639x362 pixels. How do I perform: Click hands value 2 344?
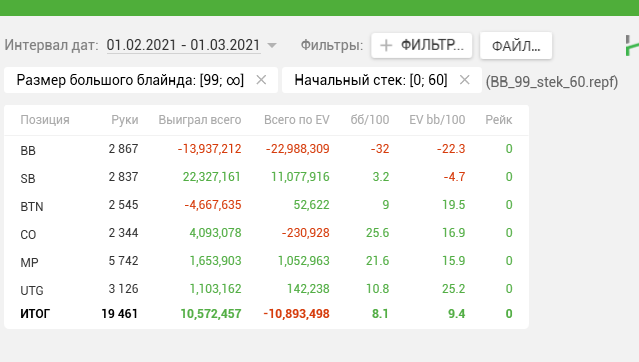pos(123,233)
